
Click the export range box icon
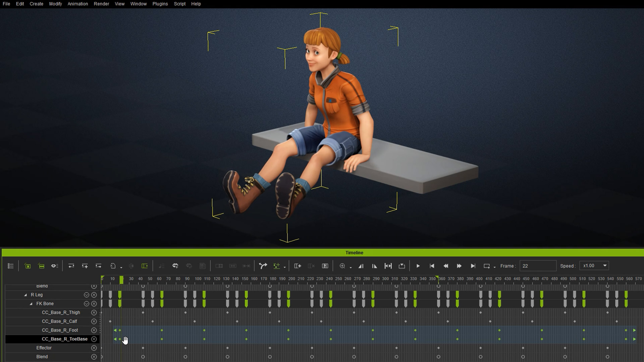[402, 266]
